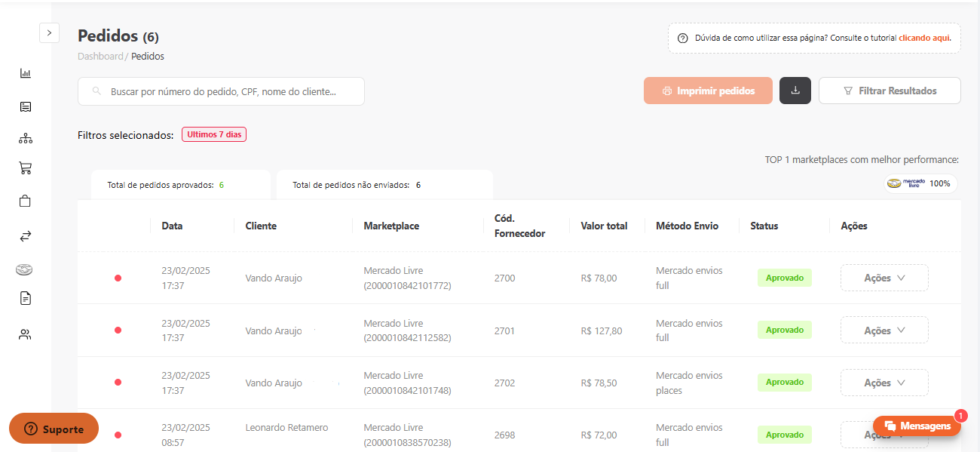Expand the sidebar with the chevron arrow
This screenshot has height=452, width=980.
pyautogui.click(x=49, y=32)
